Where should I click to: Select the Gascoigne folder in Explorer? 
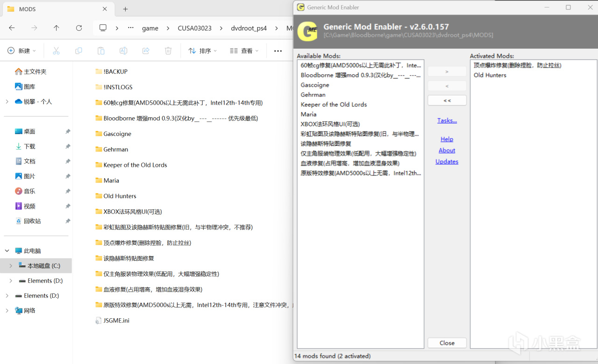tap(113, 134)
